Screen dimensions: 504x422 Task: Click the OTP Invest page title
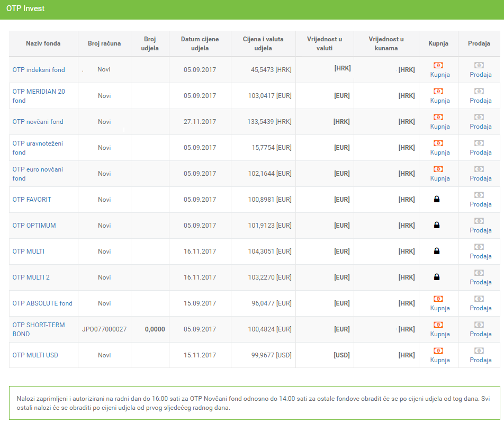(25, 8)
